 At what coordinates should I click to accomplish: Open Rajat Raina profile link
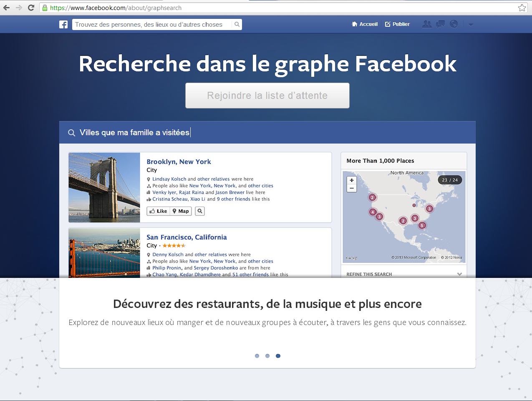(192, 192)
